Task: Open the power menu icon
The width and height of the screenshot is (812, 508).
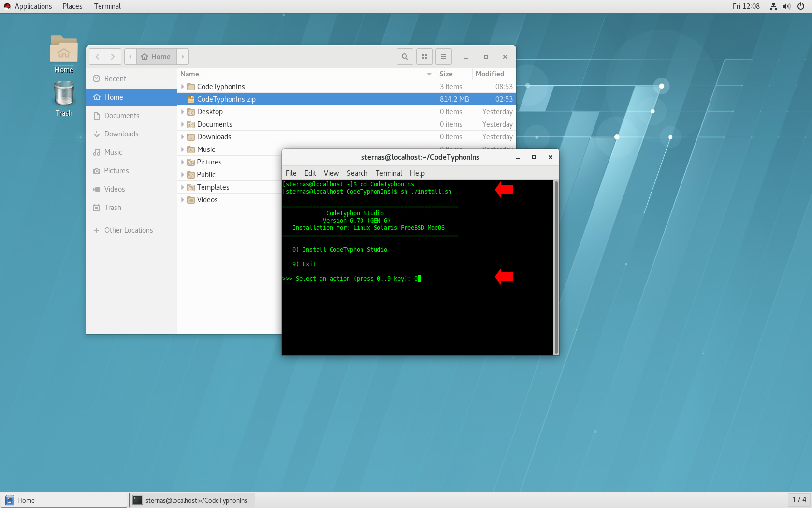Action: (801, 6)
